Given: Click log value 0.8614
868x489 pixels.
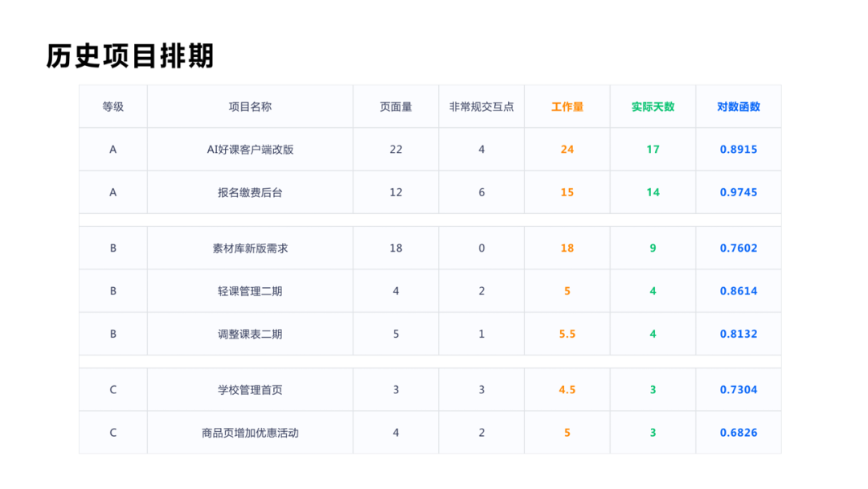Looking at the screenshot, I should [739, 291].
